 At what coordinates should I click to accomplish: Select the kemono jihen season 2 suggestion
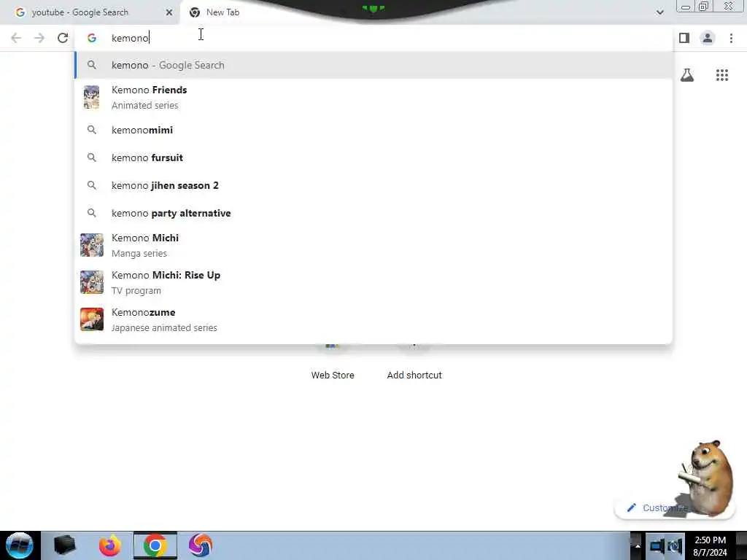(x=373, y=185)
